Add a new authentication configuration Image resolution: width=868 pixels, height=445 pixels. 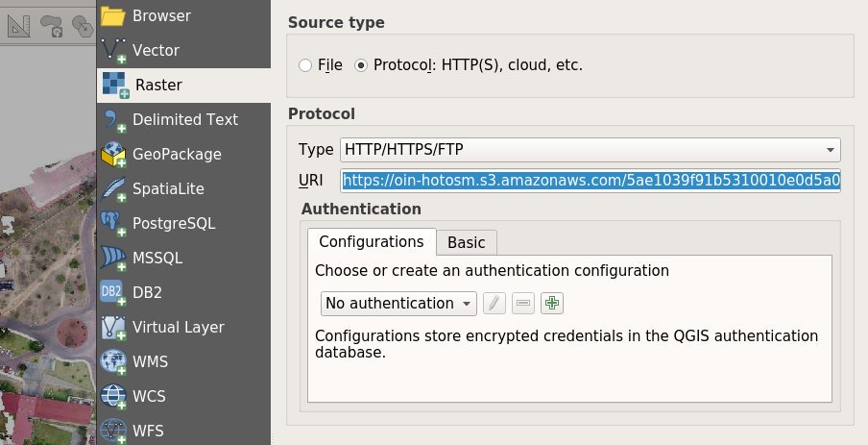point(552,303)
